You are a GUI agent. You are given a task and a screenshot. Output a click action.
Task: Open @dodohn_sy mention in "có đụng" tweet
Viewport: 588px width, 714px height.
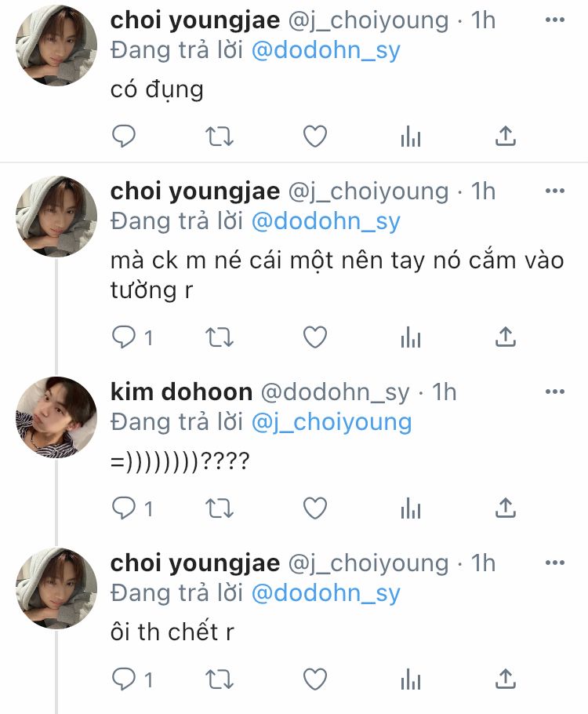(325, 51)
